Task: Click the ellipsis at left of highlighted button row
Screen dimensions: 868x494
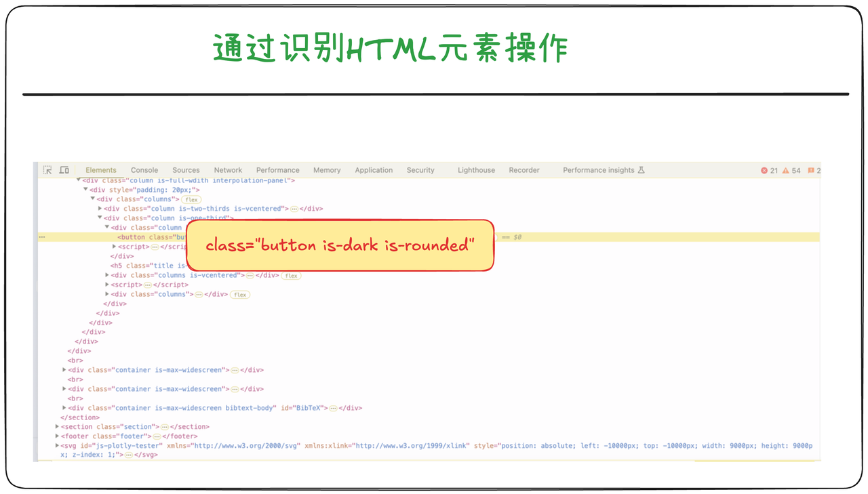Action: click(x=42, y=237)
